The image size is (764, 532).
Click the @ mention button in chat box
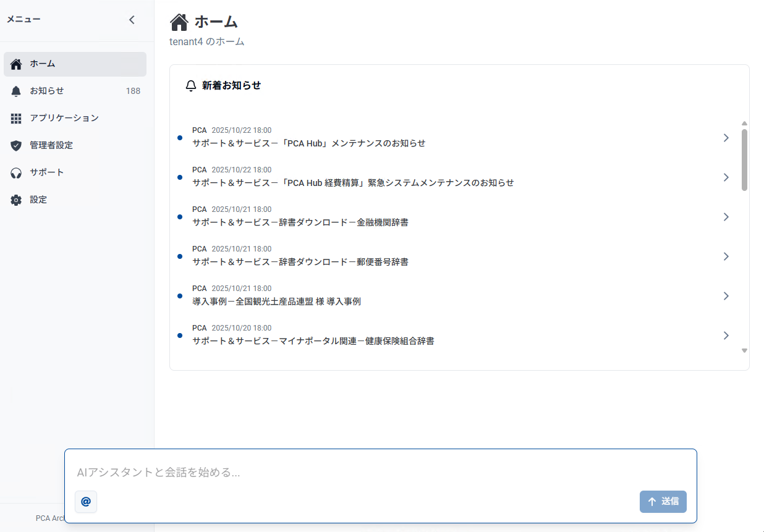click(86, 502)
